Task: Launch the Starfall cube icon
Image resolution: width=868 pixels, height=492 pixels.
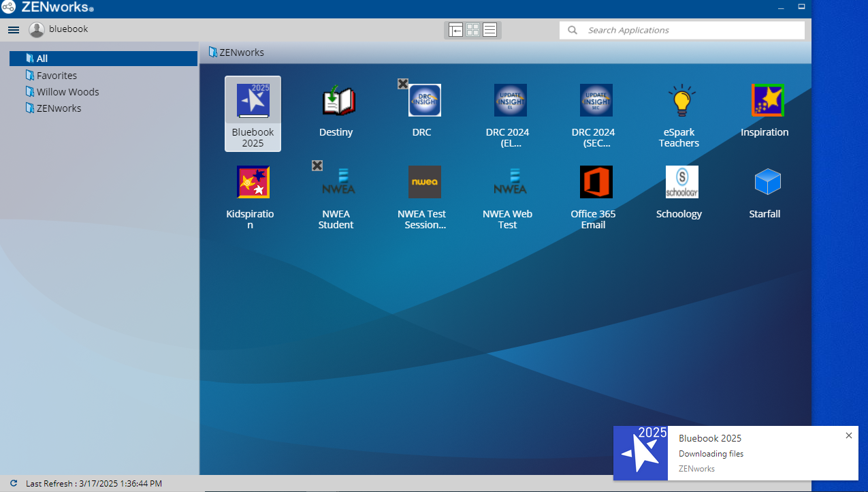Action: coord(767,183)
